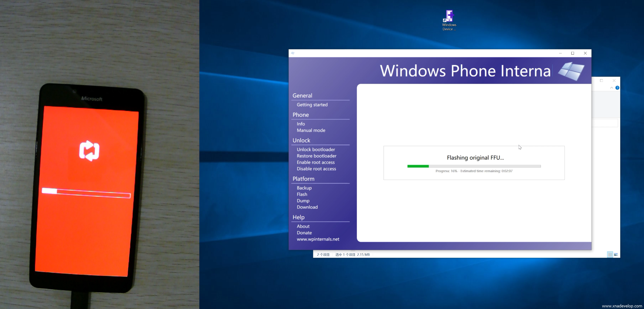Click the blue help question mark icon
Screen dimensions: 644x309
(617, 88)
